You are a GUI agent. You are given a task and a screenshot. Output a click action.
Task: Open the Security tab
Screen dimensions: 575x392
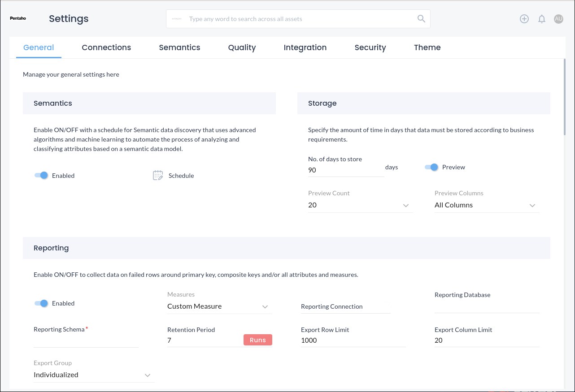pyautogui.click(x=370, y=47)
